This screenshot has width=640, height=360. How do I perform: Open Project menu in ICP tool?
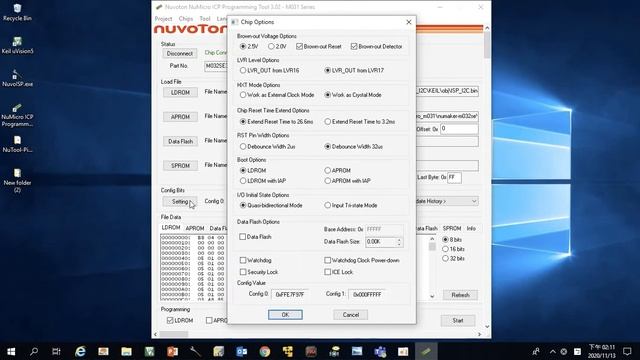(163, 19)
